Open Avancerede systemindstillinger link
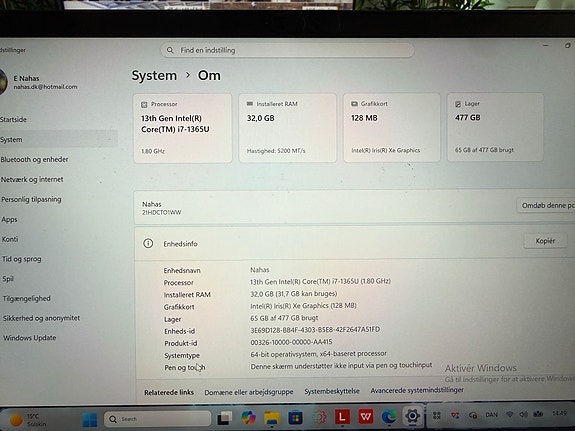This screenshot has height=431, width=575. pos(417,390)
